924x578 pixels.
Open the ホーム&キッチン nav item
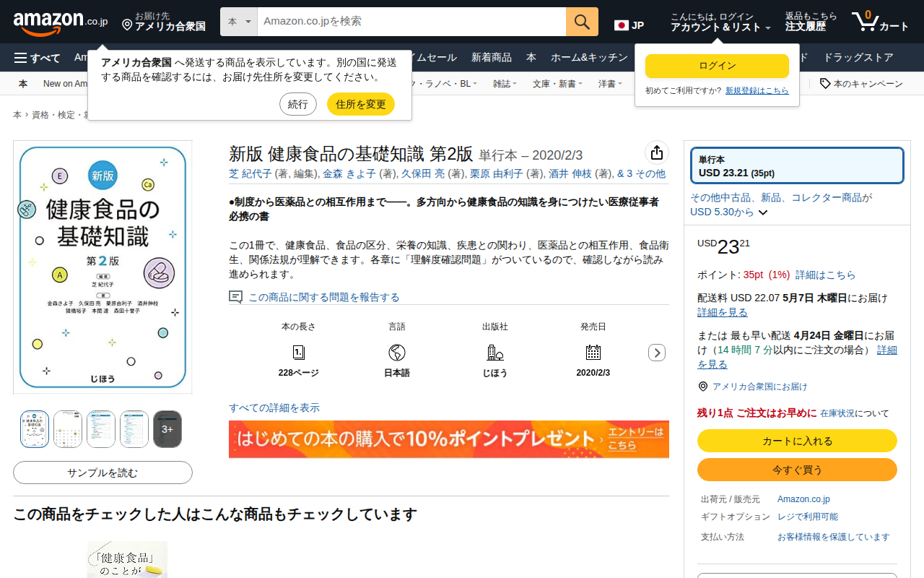589,58
